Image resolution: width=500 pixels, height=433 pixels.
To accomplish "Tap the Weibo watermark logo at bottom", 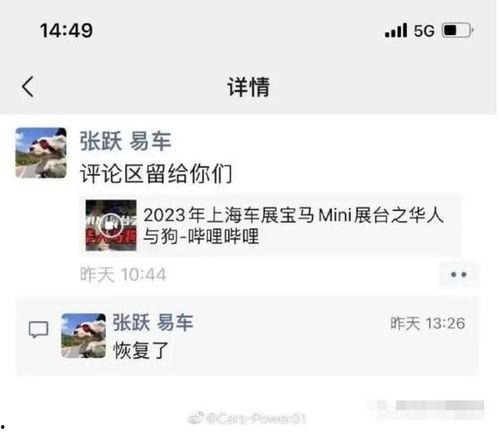I will (196, 418).
